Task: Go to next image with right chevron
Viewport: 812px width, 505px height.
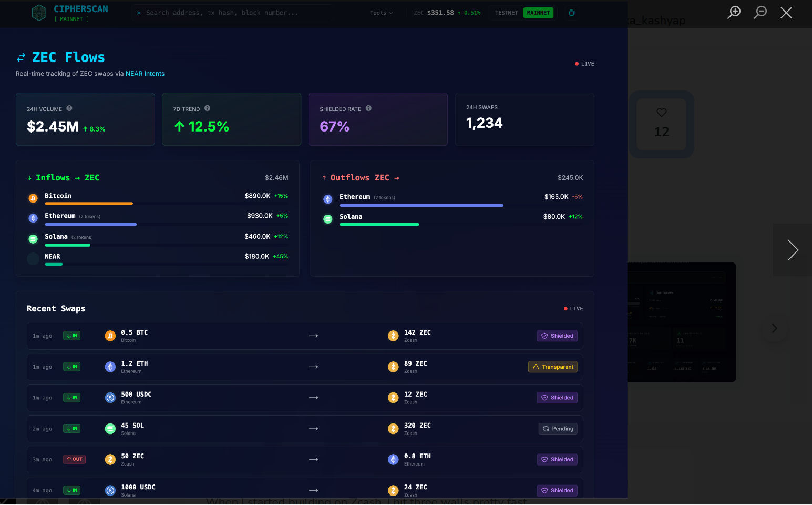Action: [x=793, y=250]
